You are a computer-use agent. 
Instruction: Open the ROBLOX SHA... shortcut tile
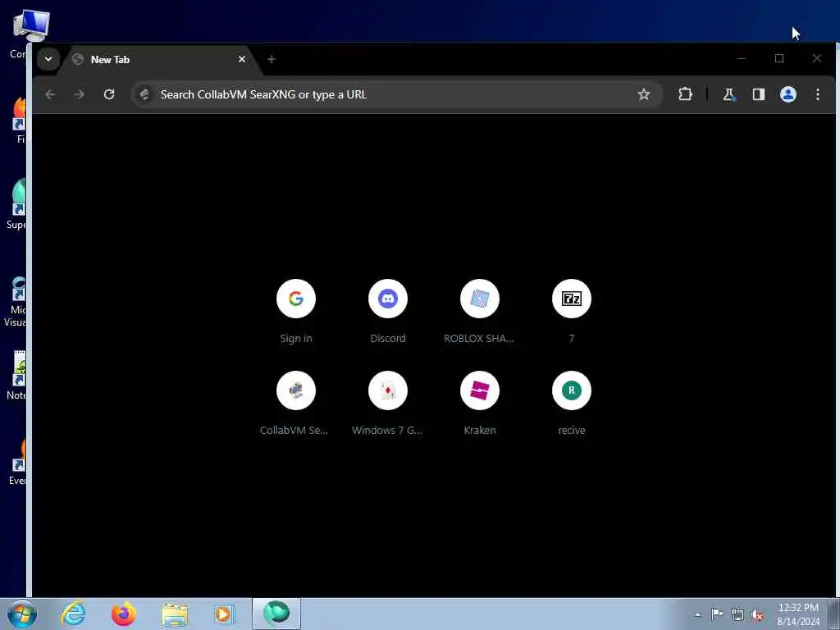(x=479, y=311)
